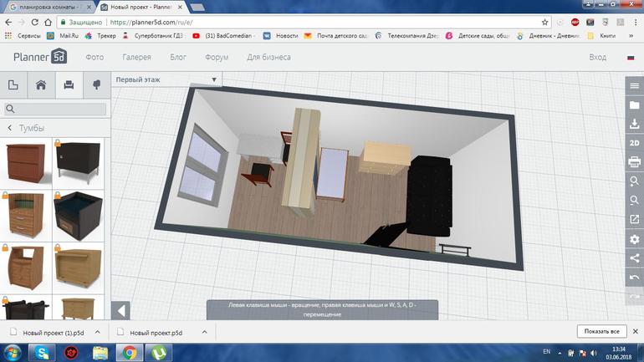This screenshot has width=644, height=362.
Task: Open the interior (house) category tab
Action: (x=40, y=85)
